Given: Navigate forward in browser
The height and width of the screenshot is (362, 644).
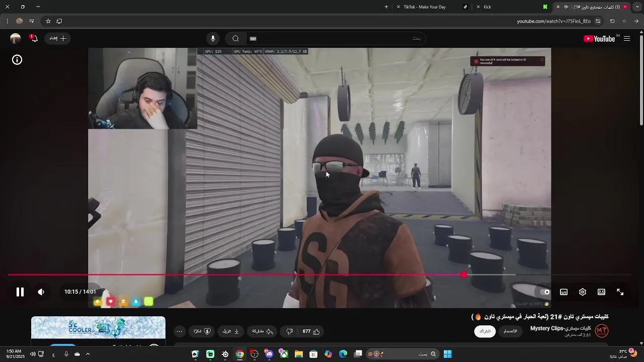Looking at the screenshot, I should [x=624, y=21].
